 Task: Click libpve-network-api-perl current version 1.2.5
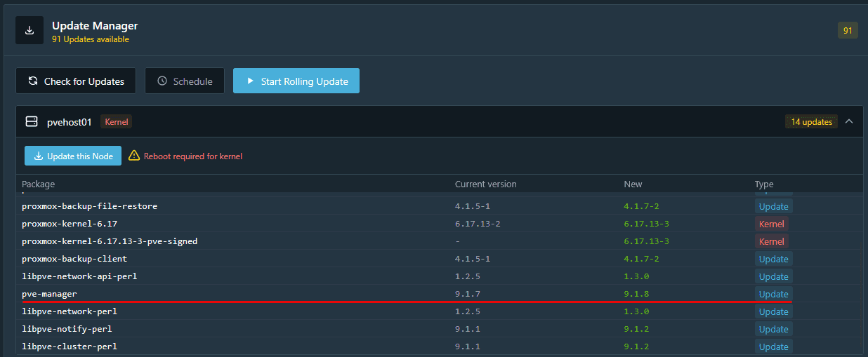point(467,276)
